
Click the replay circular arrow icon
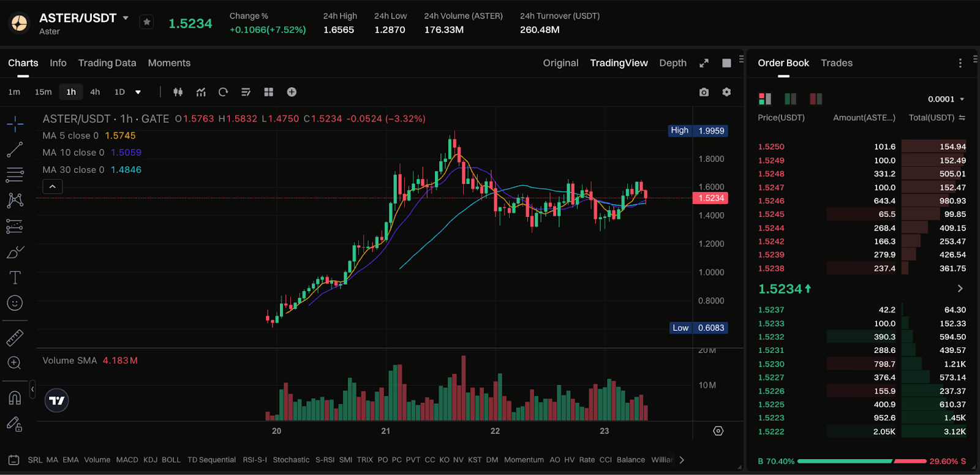pos(223,92)
